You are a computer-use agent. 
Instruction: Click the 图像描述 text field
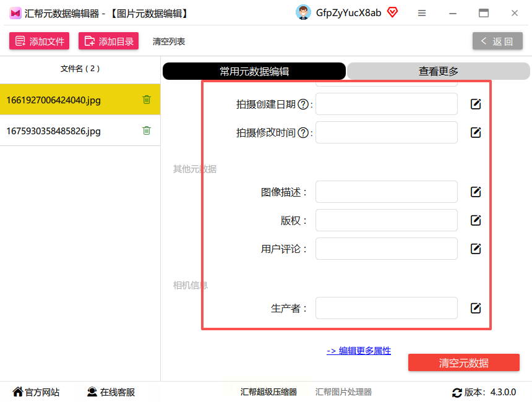[x=387, y=192]
